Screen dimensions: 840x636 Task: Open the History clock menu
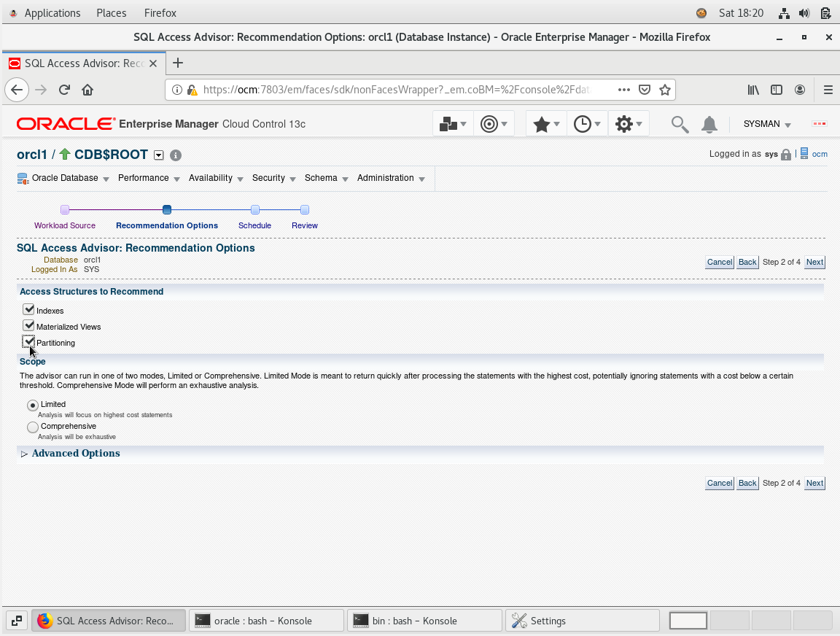(x=586, y=124)
